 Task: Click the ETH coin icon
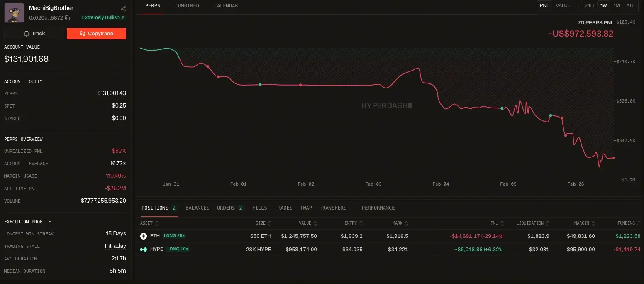click(x=144, y=236)
